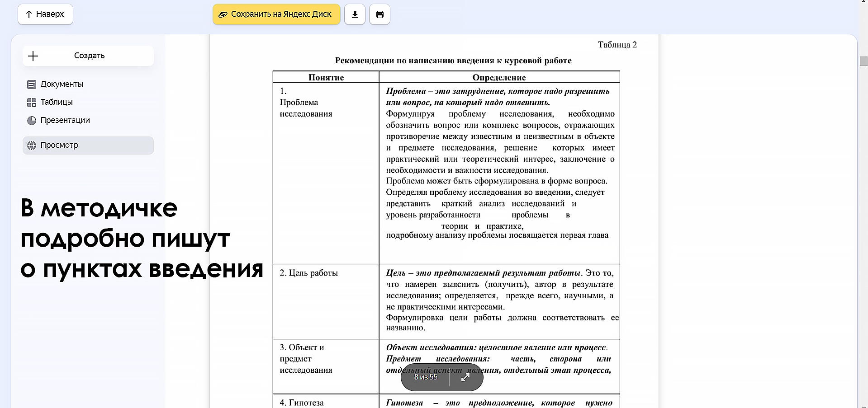Click the table title 'Рекомендации по написанию введения'

(453, 61)
